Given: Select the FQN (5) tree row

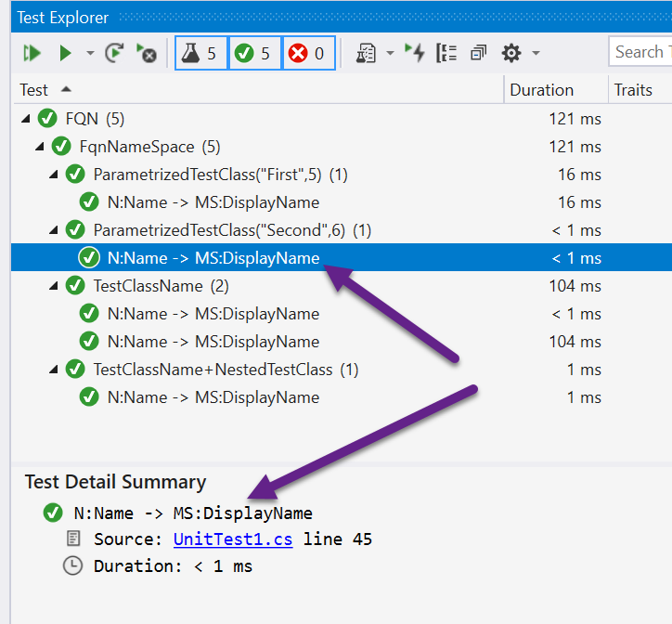Looking at the screenshot, I should pyautogui.click(x=342, y=119).
